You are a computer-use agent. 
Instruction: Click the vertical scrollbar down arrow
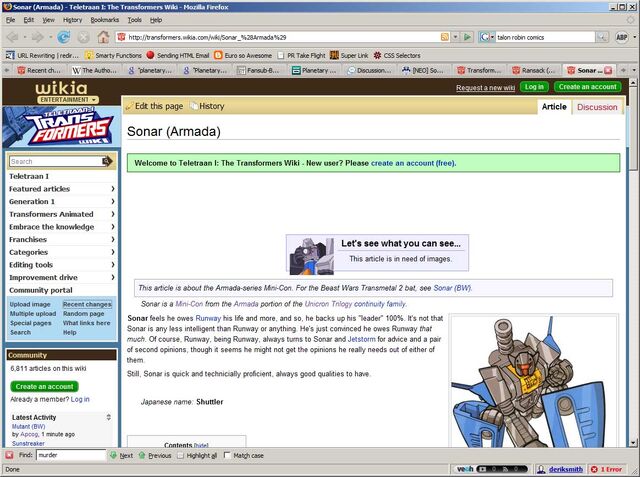633,442
